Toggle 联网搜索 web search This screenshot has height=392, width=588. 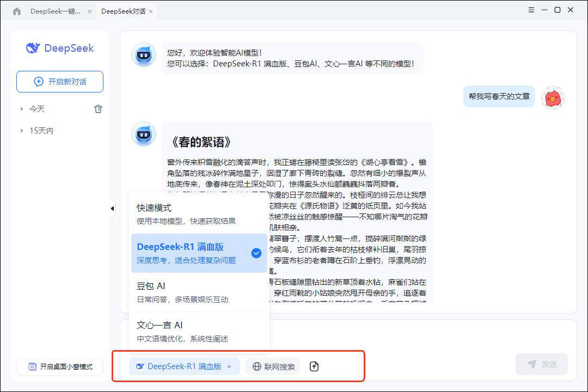[273, 366]
